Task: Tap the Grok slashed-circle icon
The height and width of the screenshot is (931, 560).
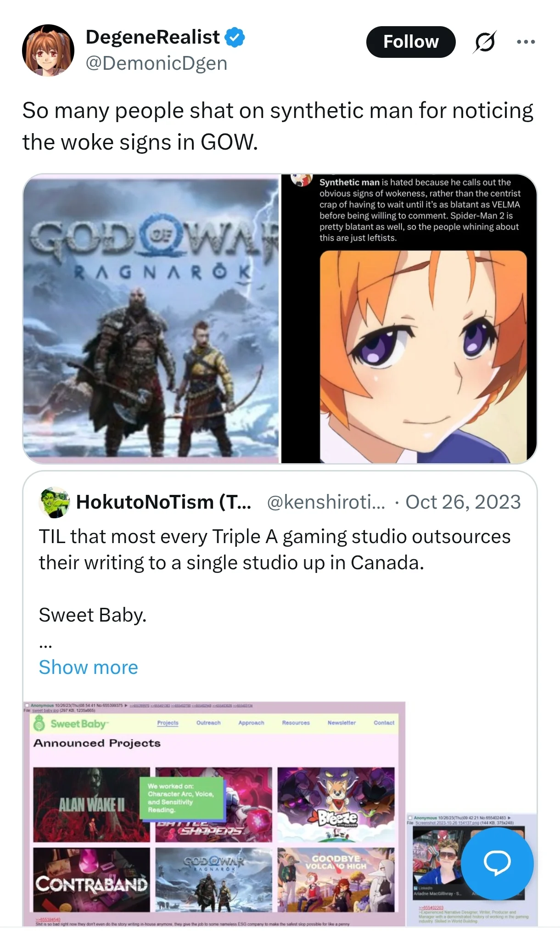Action: 485,42
